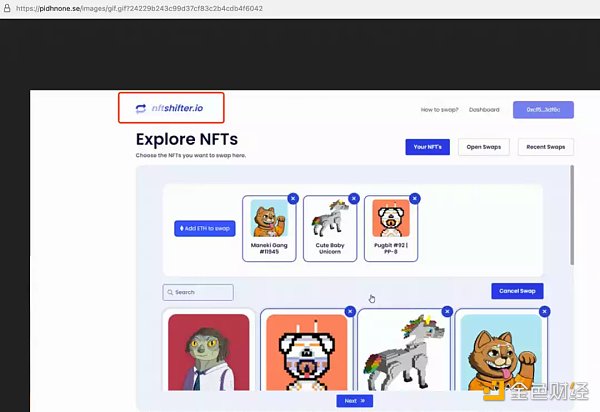The image size is (600, 412).
Task: Deselect the voxel unicorn NFT in the grid
Action: tap(448, 312)
